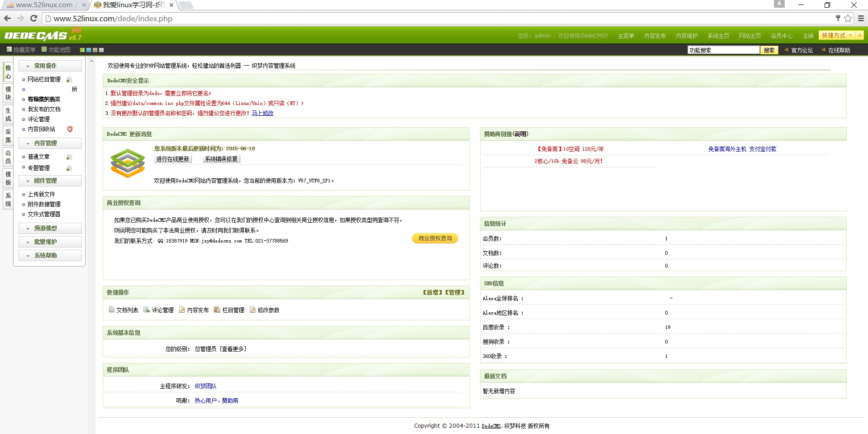
Task: Open 文件式管理器 in sidebar
Action: point(44,214)
